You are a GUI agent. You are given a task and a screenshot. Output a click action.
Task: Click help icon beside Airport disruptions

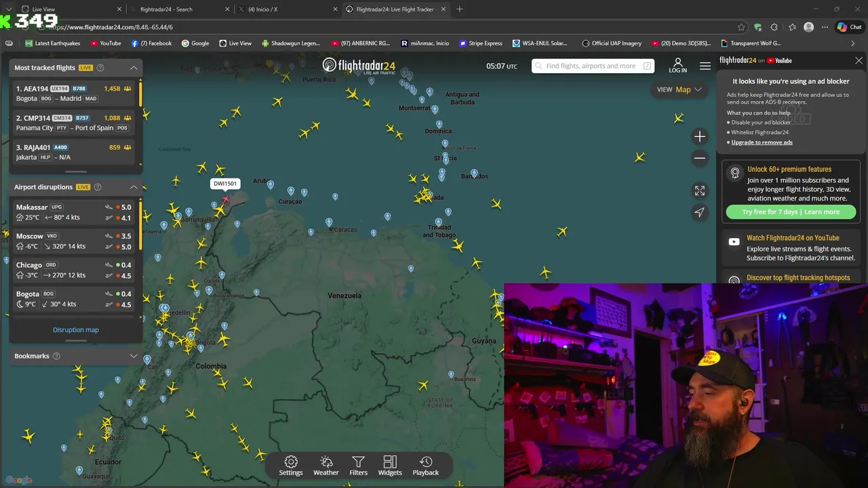tap(98, 187)
